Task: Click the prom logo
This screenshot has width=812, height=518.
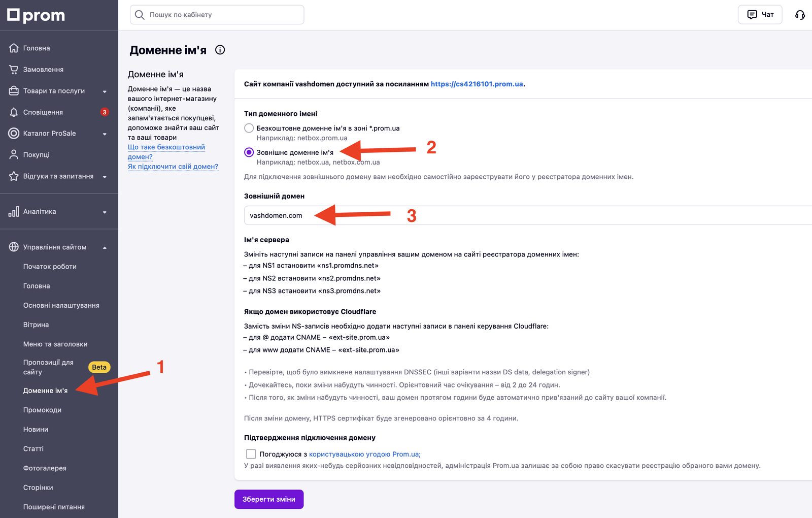Action: (x=36, y=15)
